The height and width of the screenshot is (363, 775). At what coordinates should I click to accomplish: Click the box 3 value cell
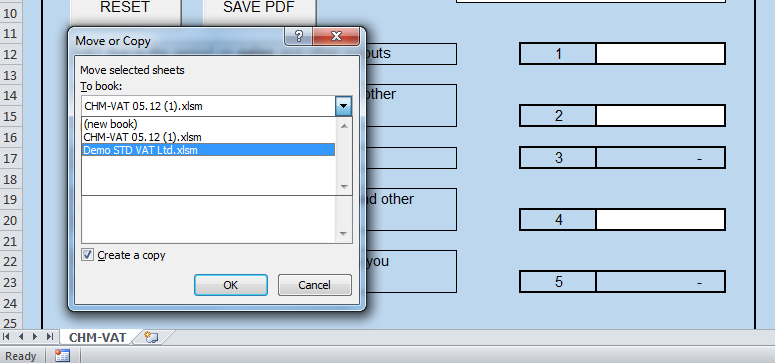[x=660, y=158]
